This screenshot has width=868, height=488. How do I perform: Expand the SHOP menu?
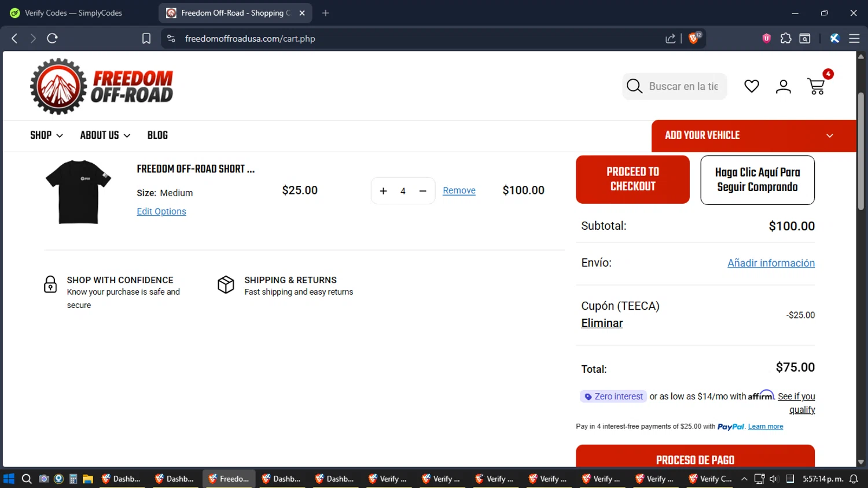[x=46, y=135]
